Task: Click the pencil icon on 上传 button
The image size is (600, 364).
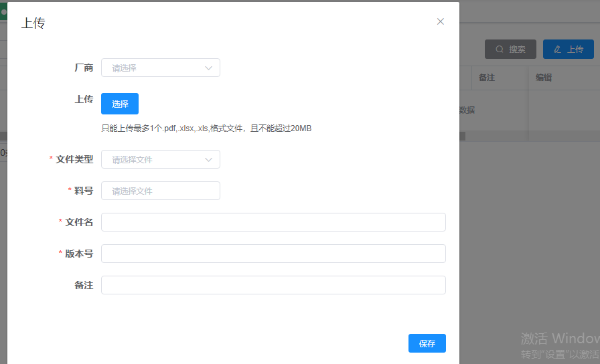Action: tap(557, 50)
